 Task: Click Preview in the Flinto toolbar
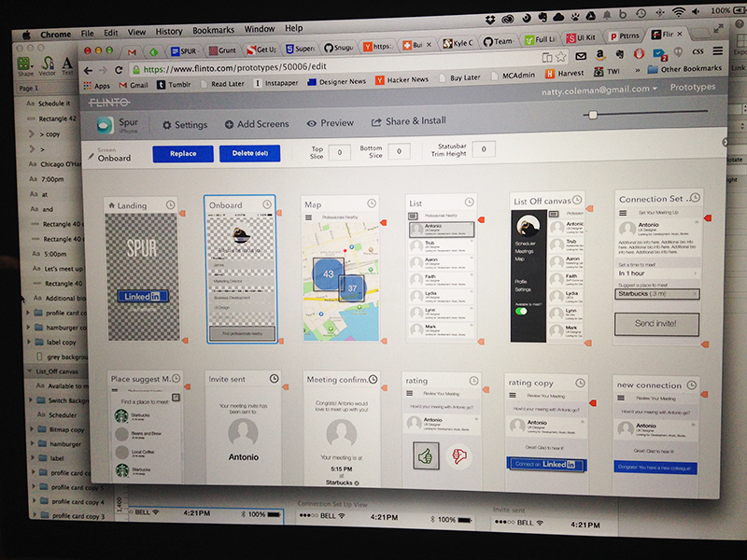[331, 123]
